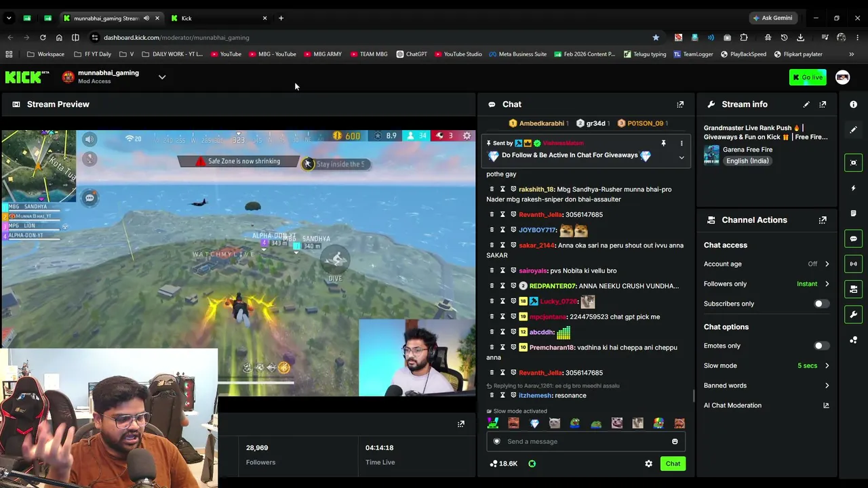Send message with the Chat button
Screen dimensions: 868x488
pyautogui.click(x=673, y=464)
